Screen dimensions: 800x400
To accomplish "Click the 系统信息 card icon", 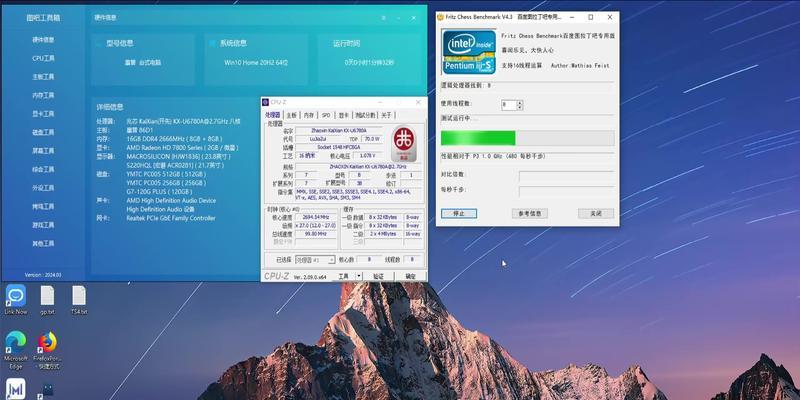I will pyautogui.click(x=212, y=43).
